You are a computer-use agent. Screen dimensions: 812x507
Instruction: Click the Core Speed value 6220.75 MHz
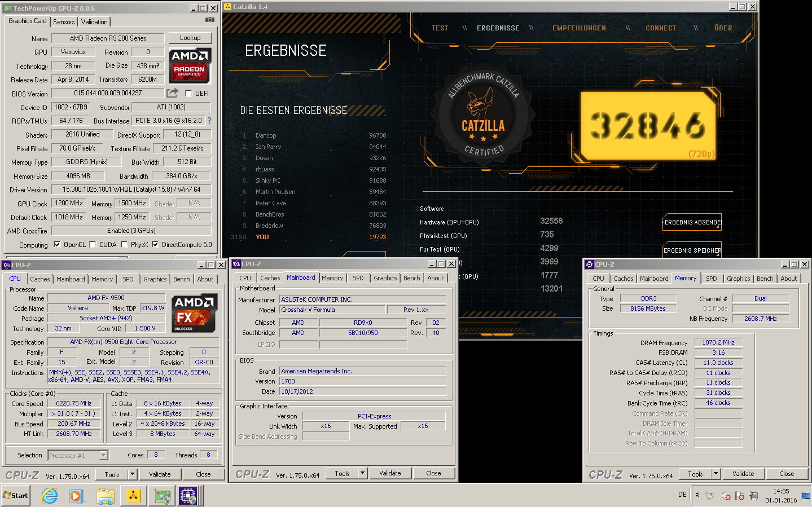coord(74,403)
